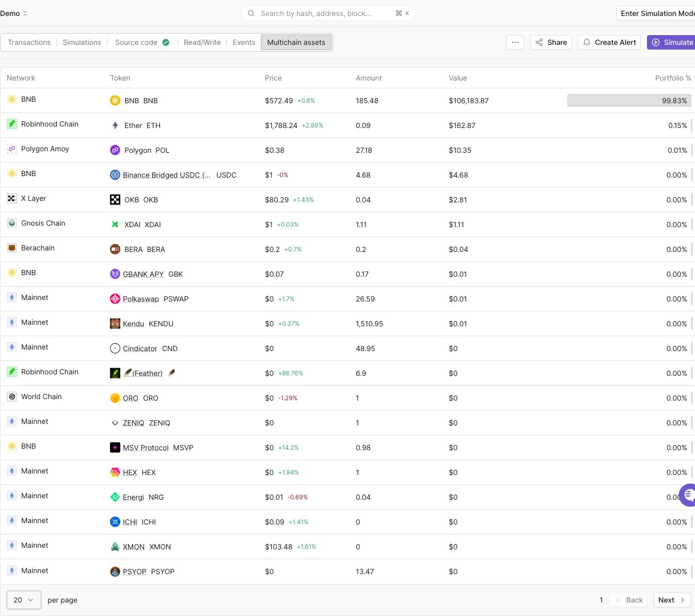Open the Polkaswap token link

pyautogui.click(x=141, y=299)
